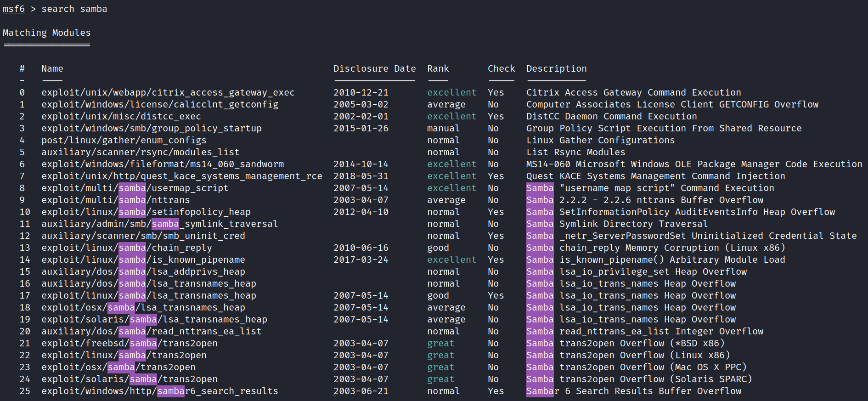Click 'Quest KACE Systems Management Command Injection' description
Viewport: 868px width, 401px height.
[656, 176]
